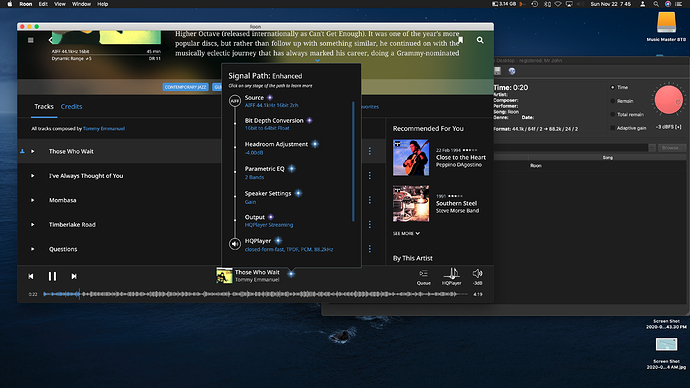The image size is (690, 388).
Task: Open more options for Those Who Wait
Action: click(370, 151)
